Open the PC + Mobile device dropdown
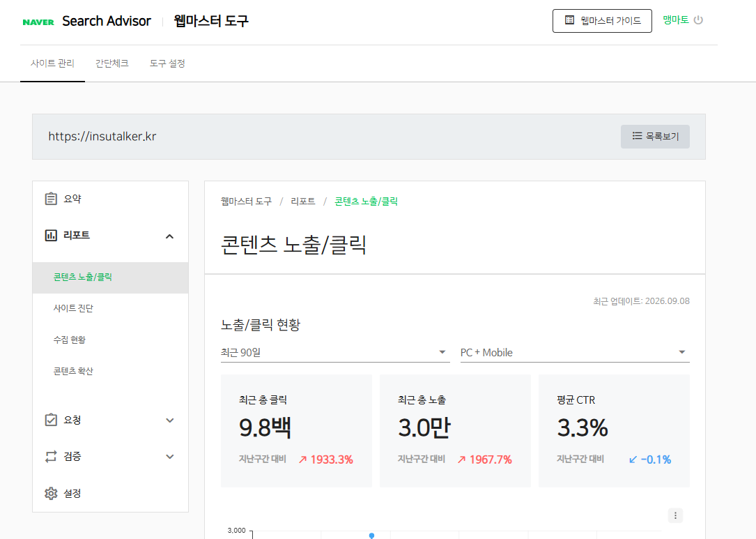 click(575, 353)
